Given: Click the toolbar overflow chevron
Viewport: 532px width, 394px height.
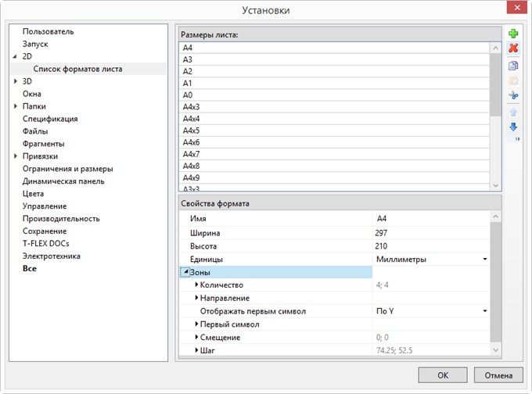Looking at the screenshot, I should click(517, 138).
